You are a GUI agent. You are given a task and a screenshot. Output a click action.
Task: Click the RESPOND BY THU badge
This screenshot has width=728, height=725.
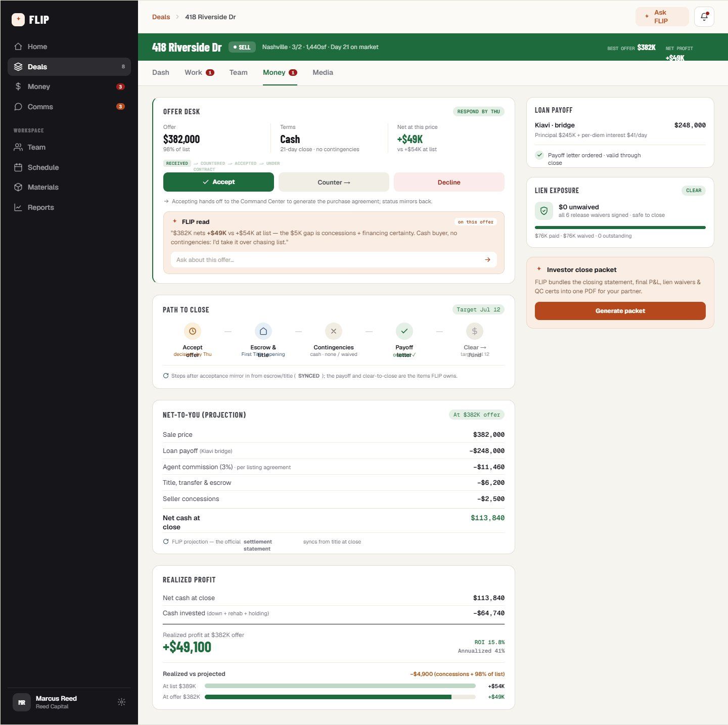[478, 111]
